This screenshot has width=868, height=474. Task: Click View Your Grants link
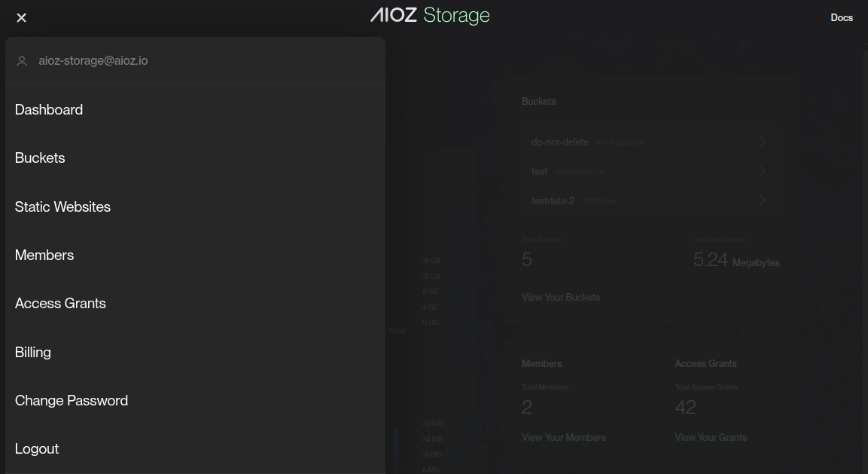coord(711,438)
